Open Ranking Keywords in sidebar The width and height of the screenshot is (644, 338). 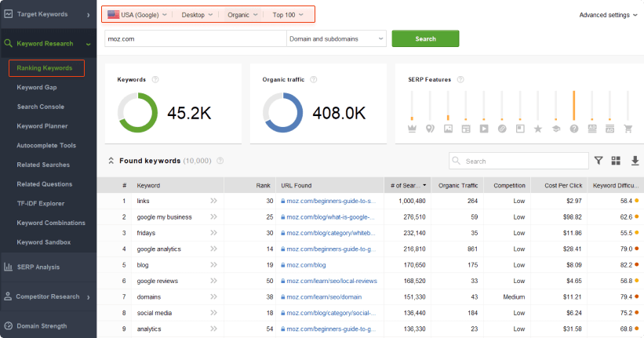click(x=46, y=68)
